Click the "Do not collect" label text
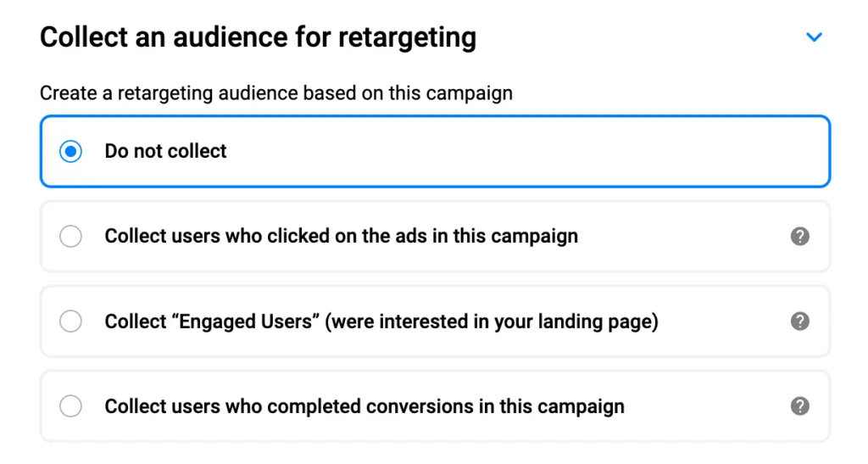Screen dimensions: 868x464 click(x=165, y=152)
